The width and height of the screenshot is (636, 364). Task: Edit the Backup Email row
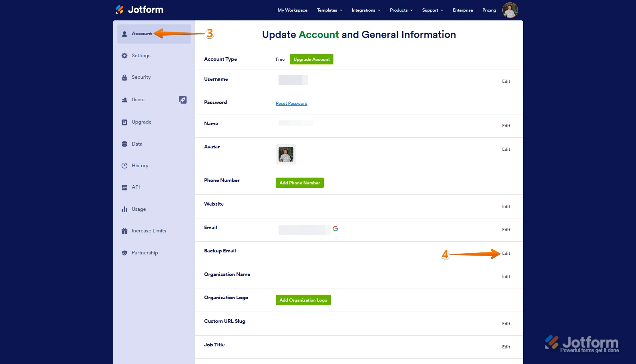(506, 254)
